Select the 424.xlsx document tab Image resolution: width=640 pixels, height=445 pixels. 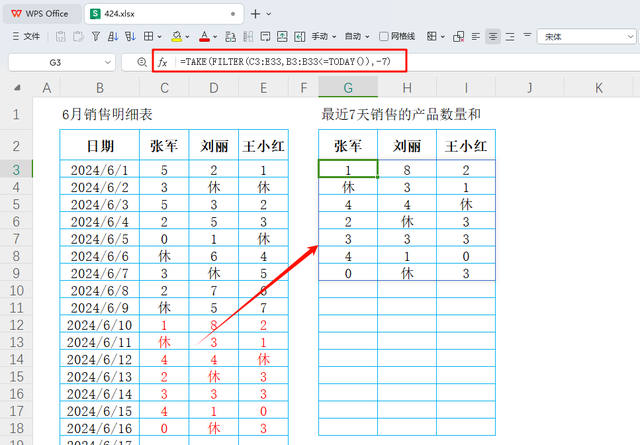pyautogui.click(x=163, y=13)
